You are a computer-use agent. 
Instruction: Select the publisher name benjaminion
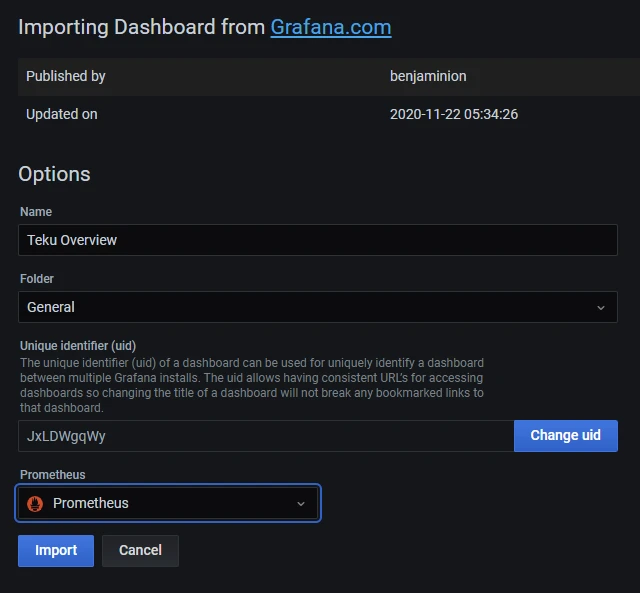[428, 76]
